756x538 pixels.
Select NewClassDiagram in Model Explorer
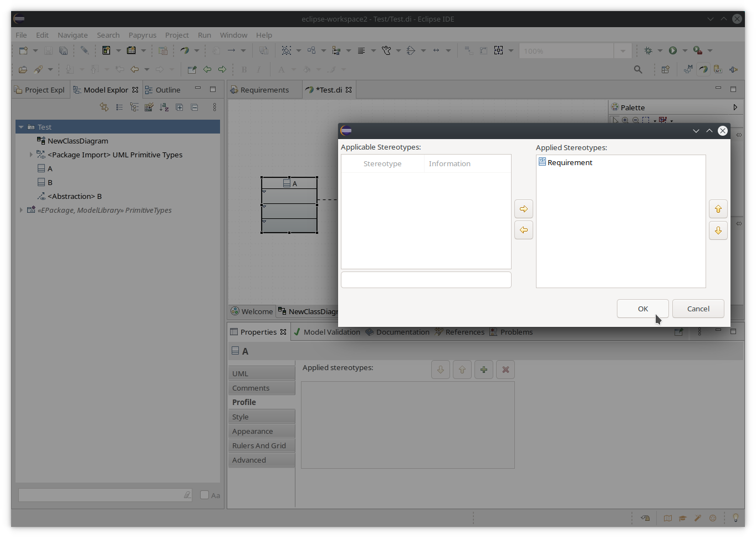pos(73,141)
